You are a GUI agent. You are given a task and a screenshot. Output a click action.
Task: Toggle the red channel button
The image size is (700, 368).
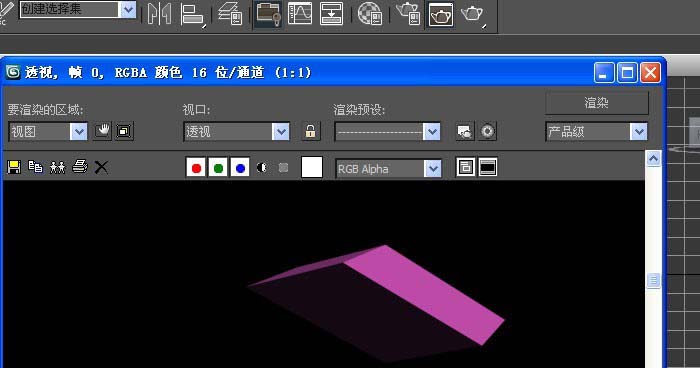coord(196,167)
